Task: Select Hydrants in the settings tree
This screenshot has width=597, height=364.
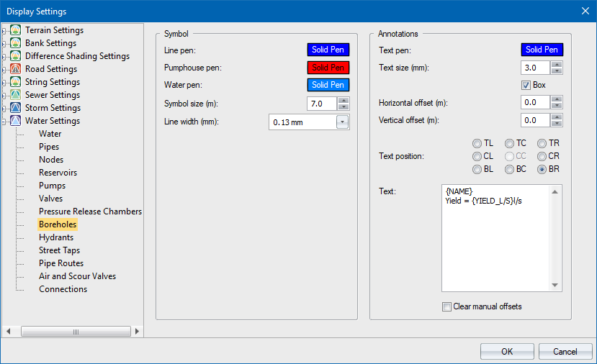Action: tap(55, 237)
